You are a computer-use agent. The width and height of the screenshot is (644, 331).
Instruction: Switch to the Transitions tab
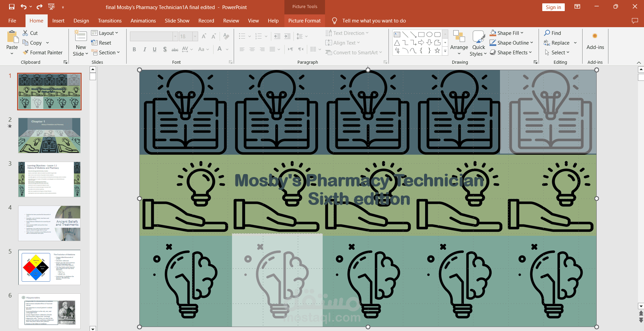(x=110, y=21)
